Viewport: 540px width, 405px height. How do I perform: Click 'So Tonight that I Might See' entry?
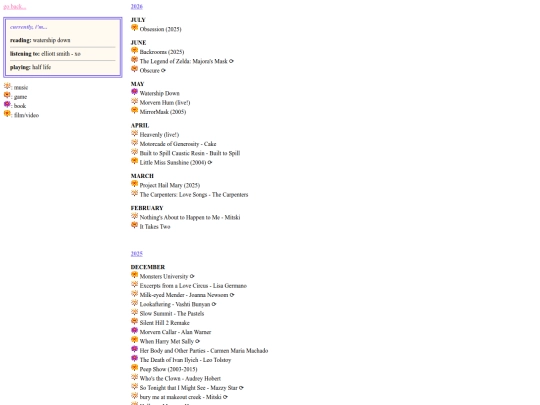click(x=189, y=388)
